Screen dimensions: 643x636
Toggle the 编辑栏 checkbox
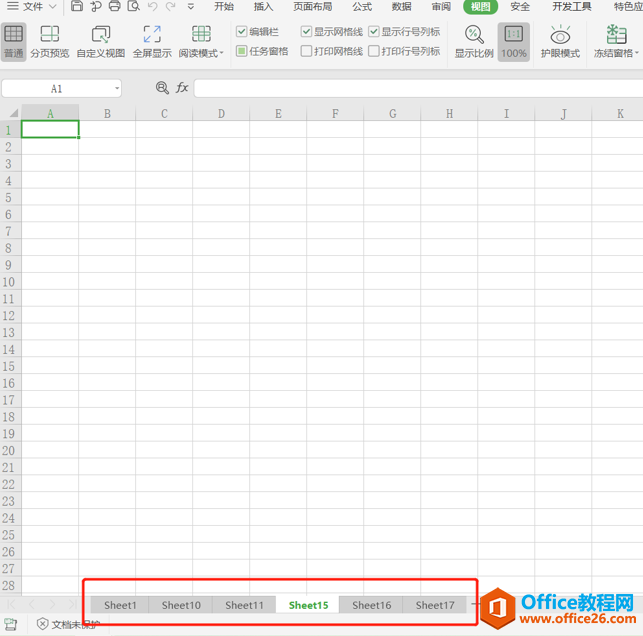pos(242,31)
